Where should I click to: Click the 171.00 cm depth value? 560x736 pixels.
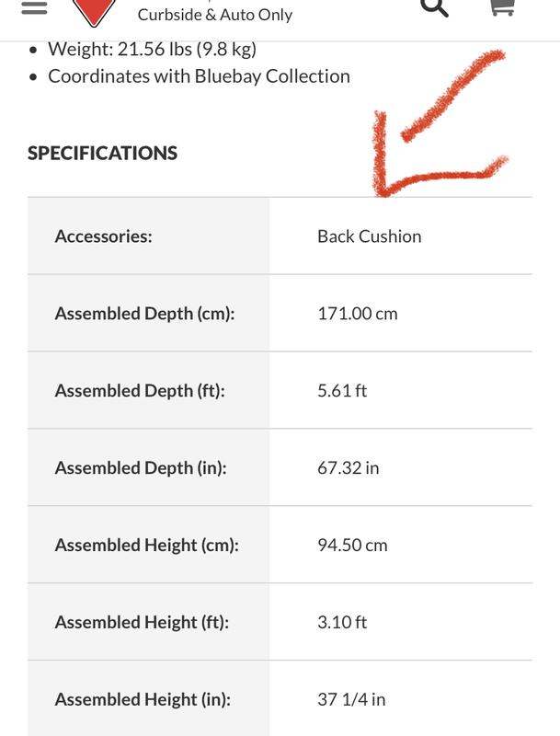tap(357, 314)
